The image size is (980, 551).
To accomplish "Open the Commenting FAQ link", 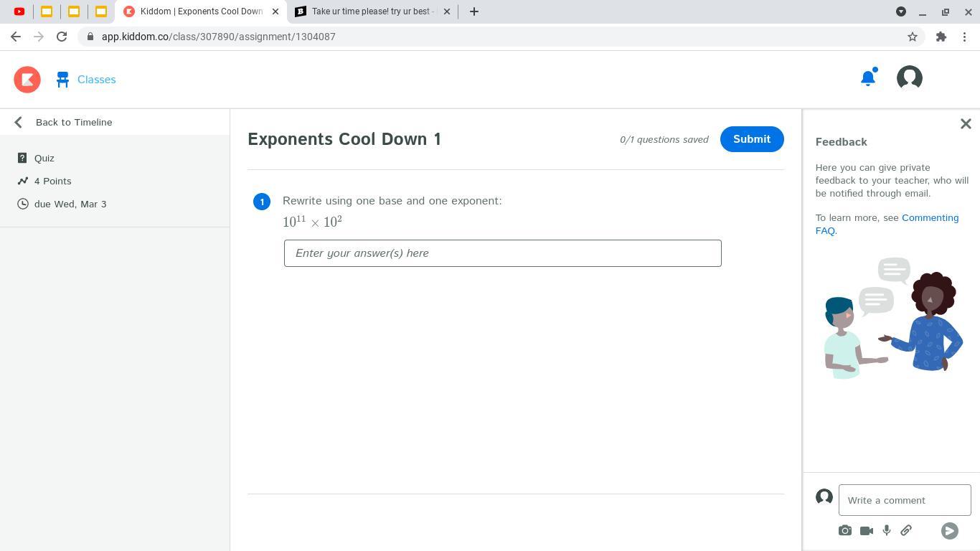I will point(887,224).
